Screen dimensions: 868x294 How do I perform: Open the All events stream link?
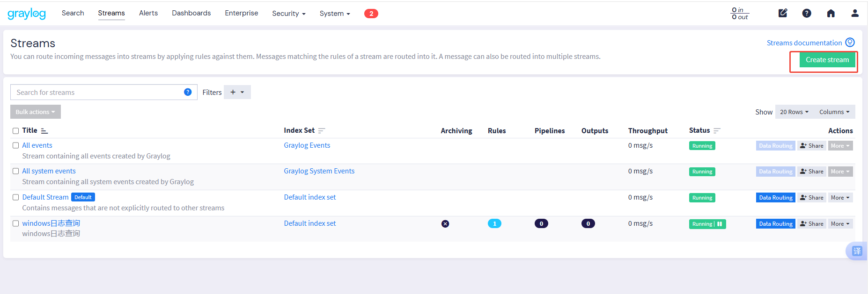click(37, 145)
